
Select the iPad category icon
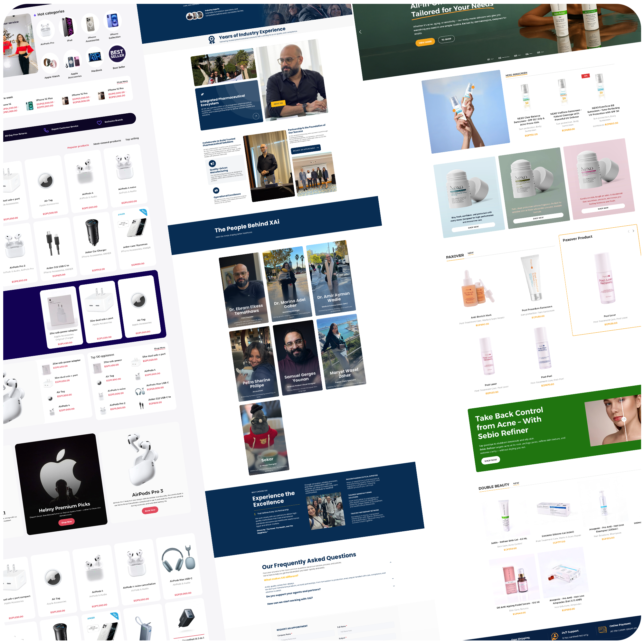(x=68, y=27)
